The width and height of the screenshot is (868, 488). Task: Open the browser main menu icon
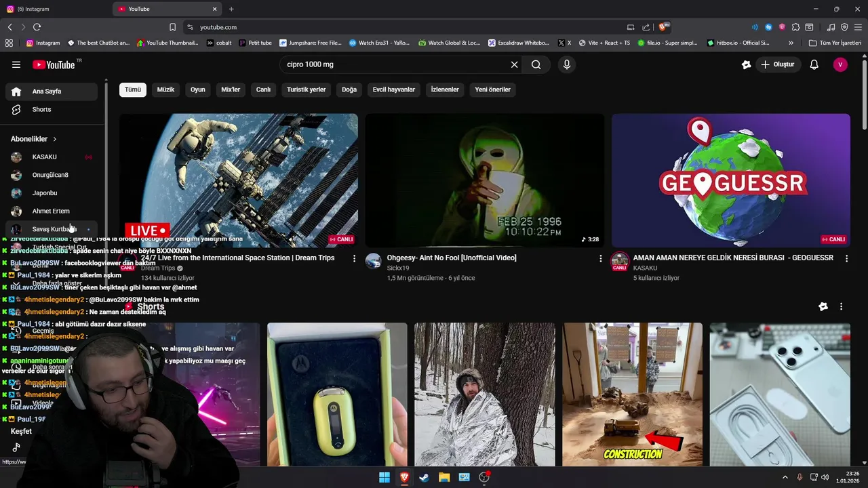[858, 27]
